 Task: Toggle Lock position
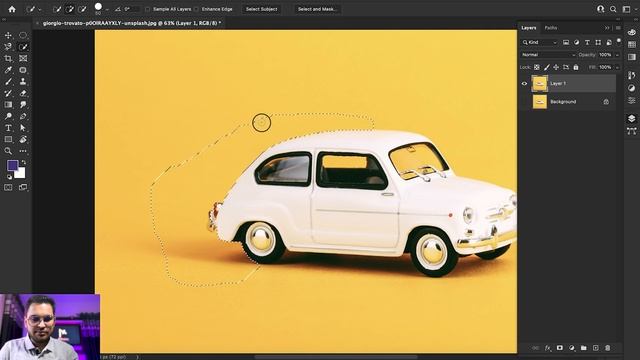556,67
